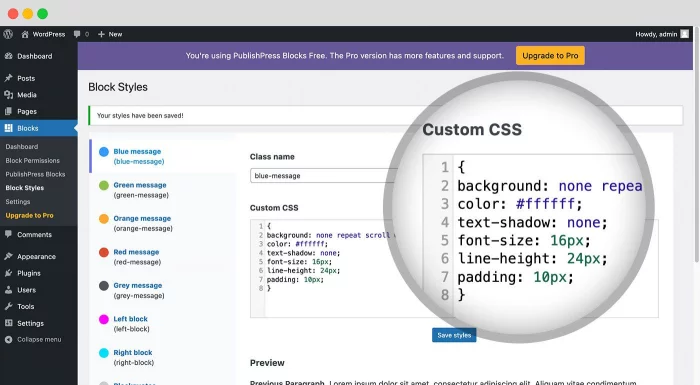Click the Comments icon in sidebar

(8, 234)
